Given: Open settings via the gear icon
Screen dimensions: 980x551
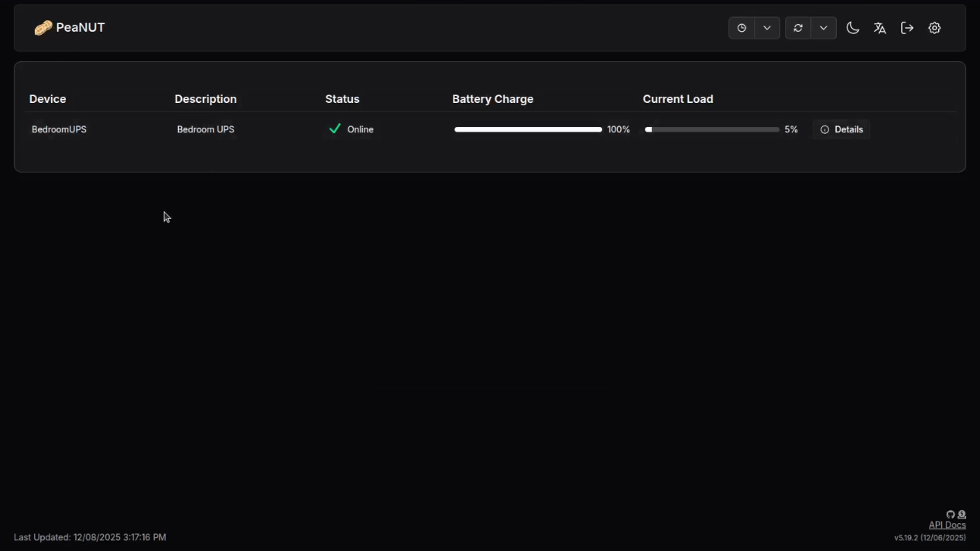Looking at the screenshot, I should pyautogui.click(x=934, y=28).
